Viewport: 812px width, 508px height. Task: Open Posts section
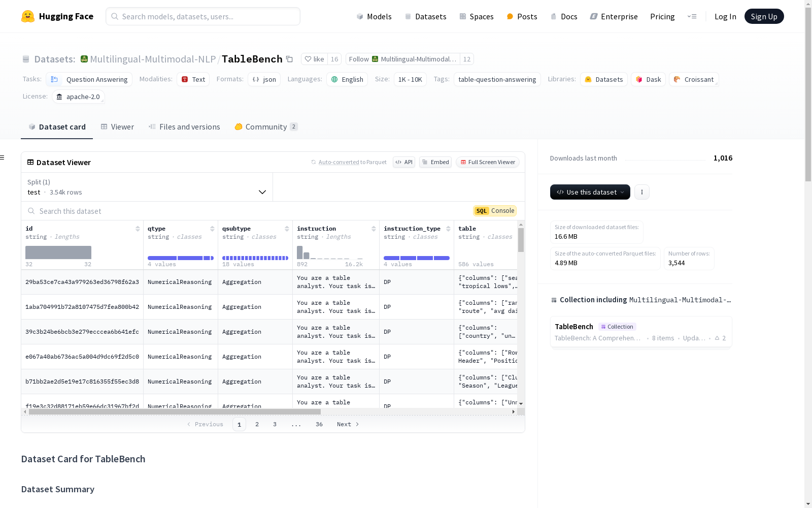coord(522,16)
